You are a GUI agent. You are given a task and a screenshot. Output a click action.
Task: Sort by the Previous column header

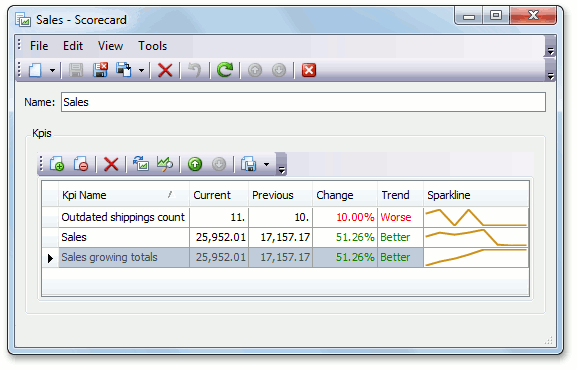point(280,195)
